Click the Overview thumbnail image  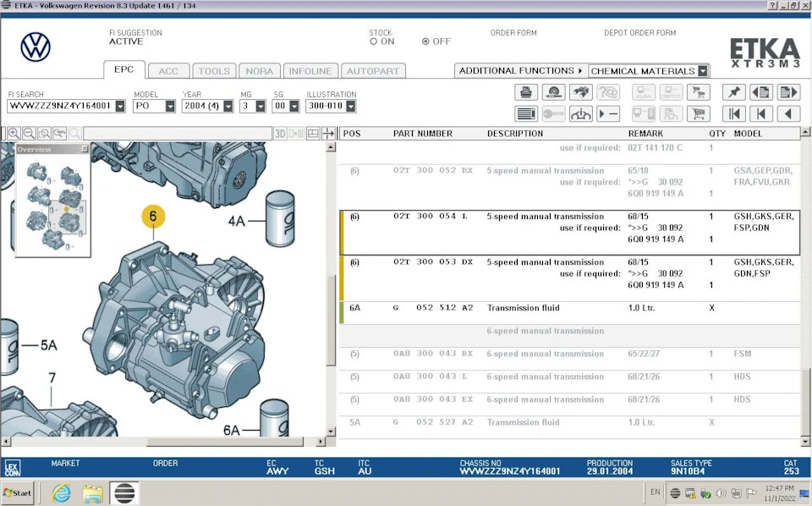pyautogui.click(x=53, y=205)
